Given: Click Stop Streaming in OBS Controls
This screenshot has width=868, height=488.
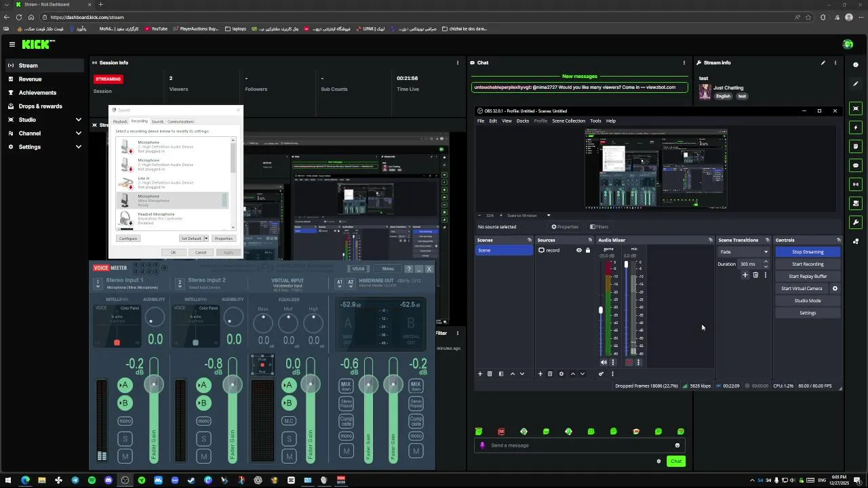Looking at the screenshot, I should click(808, 252).
